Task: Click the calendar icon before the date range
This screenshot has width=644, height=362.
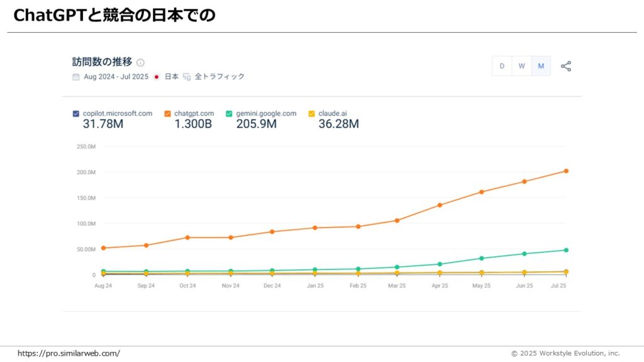Action: tap(76, 77)
